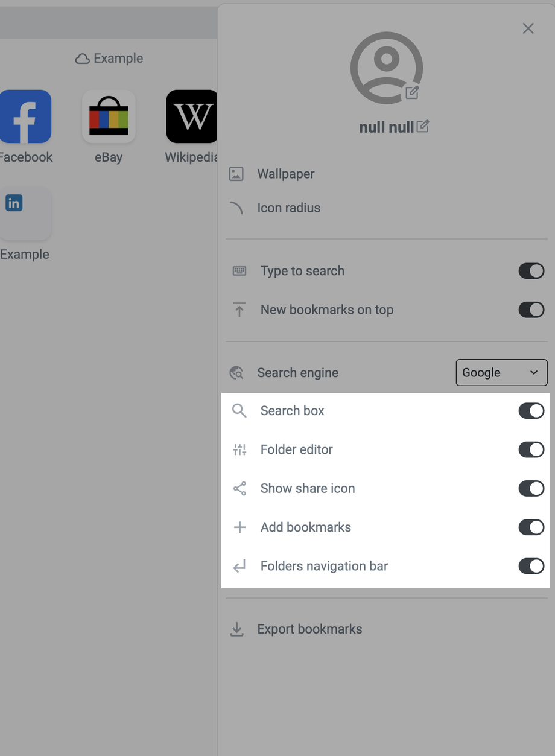Click the avatar edit icon
This screenshot has width=555, height=756.
coord(412,92)
